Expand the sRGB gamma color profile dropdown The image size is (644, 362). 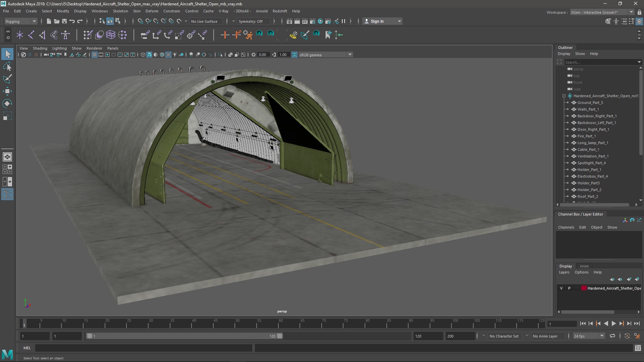(350, 54)
